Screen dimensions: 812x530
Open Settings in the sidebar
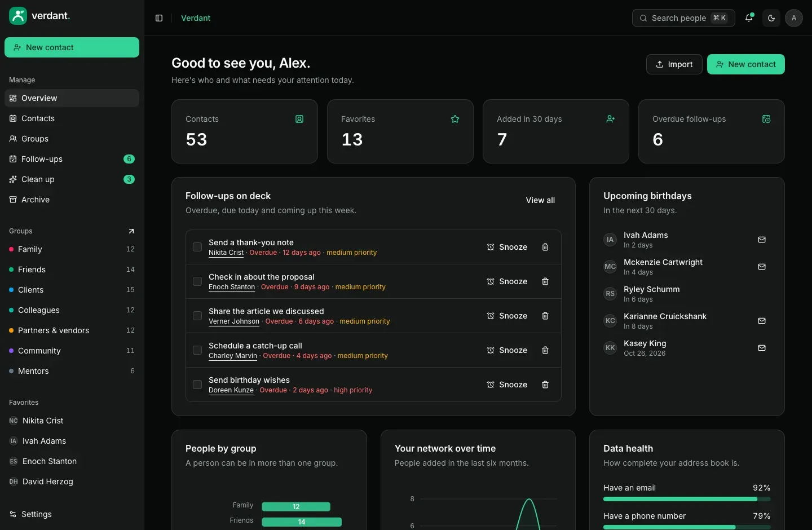[72, 514]
